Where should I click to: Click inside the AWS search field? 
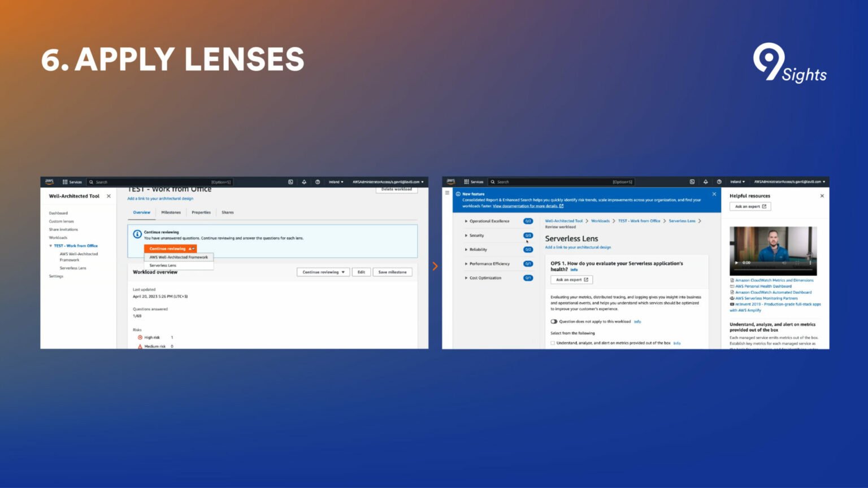click(x=141, y=182)
